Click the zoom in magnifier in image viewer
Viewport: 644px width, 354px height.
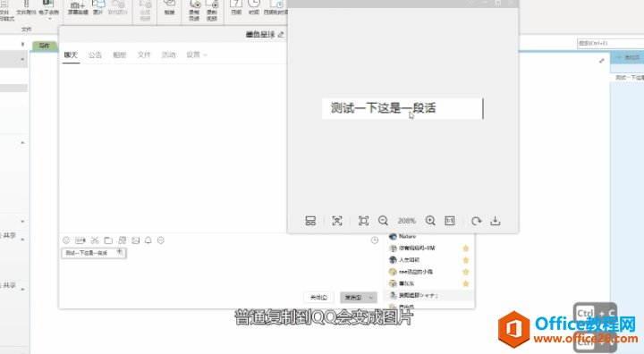pyautogui.click(x=430, y=221)
